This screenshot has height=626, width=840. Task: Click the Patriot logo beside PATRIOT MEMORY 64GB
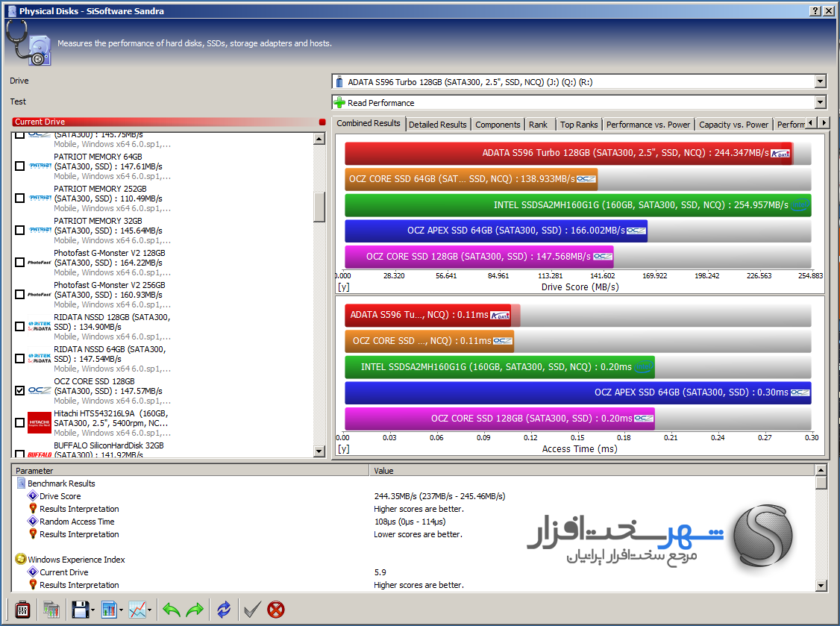(40, 166)
